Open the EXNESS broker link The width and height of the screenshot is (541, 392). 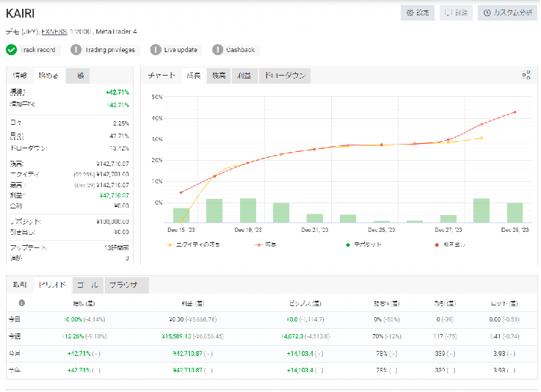[x=55, y=32]
